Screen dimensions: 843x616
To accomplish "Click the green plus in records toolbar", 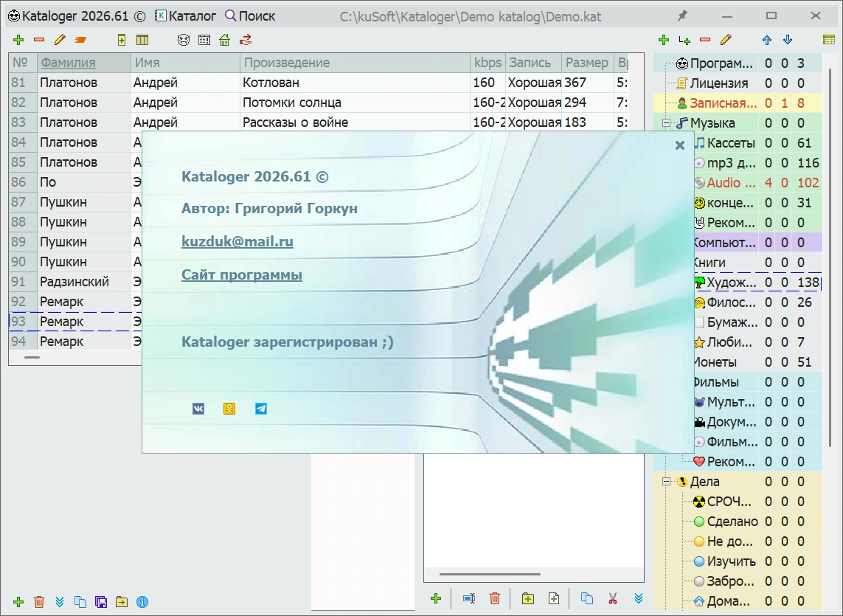I will (x=18, y=40).
